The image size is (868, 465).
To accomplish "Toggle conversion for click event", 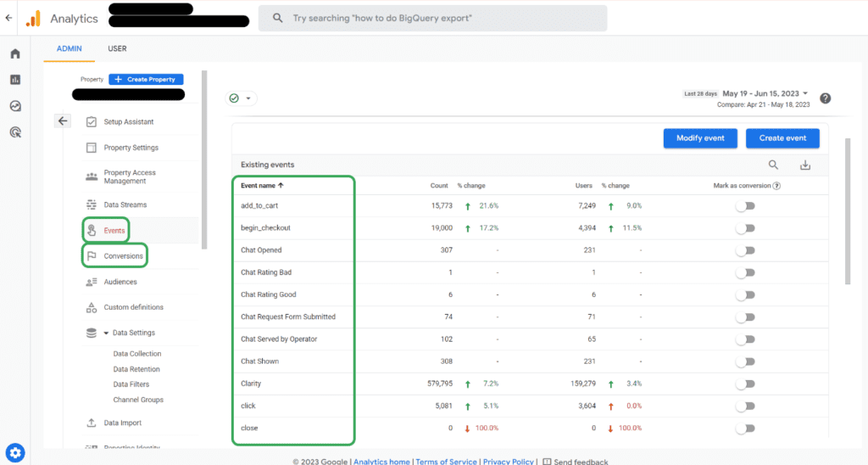I will coord(745,406).
